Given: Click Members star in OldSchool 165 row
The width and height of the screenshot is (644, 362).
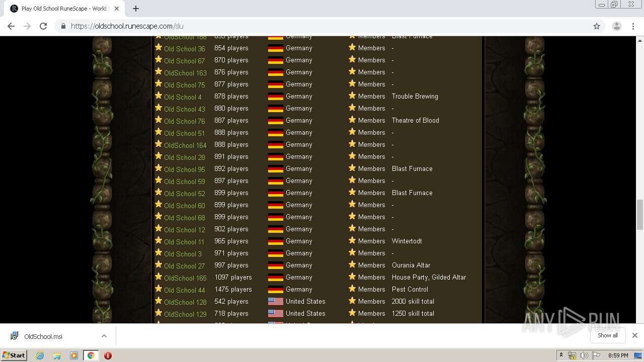Looking at the screenshot, I should (352, 277).
